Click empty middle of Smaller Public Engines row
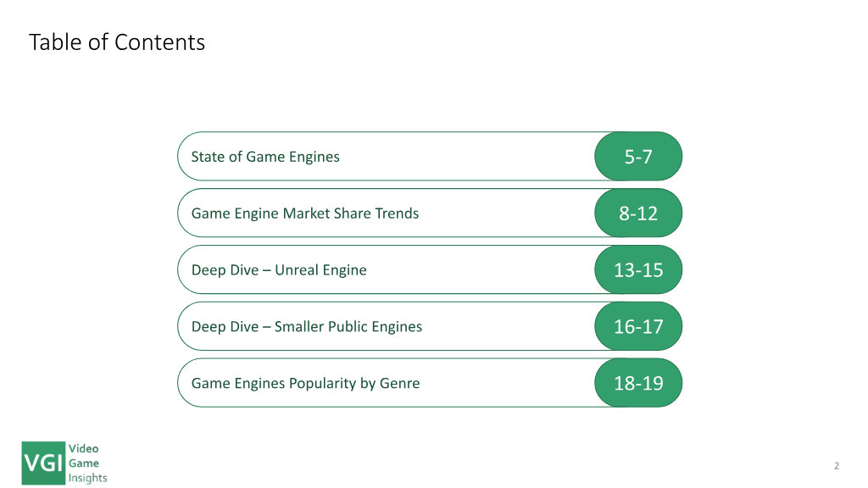The image size is (868, 488). click(509, 327)
